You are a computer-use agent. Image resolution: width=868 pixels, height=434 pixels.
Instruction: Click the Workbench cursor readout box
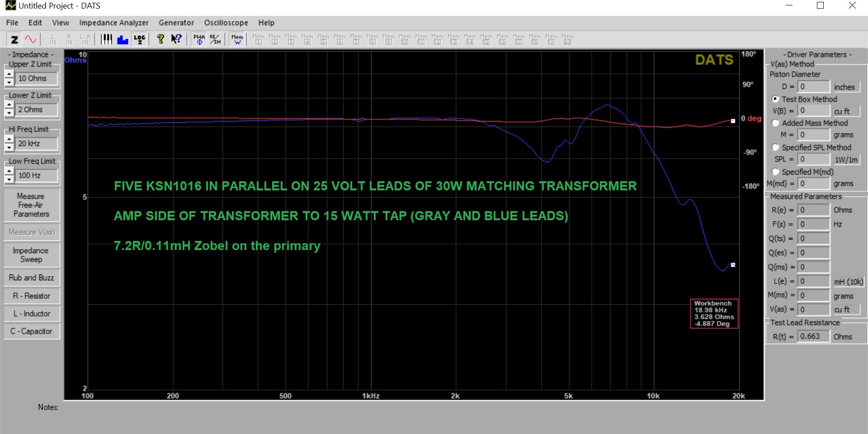click(x=714, y=313)
